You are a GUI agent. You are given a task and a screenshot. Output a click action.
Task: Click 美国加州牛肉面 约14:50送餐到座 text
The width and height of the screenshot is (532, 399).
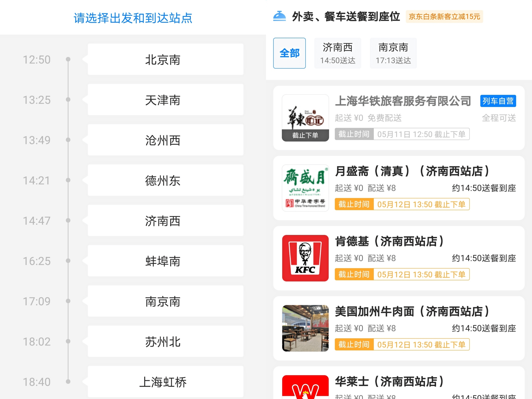click(x=484, y=328)
